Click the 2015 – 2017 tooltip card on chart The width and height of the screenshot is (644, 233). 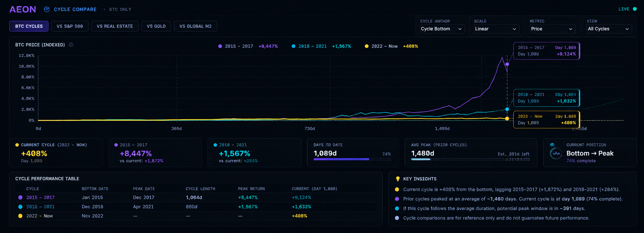[x=547, y=51]
